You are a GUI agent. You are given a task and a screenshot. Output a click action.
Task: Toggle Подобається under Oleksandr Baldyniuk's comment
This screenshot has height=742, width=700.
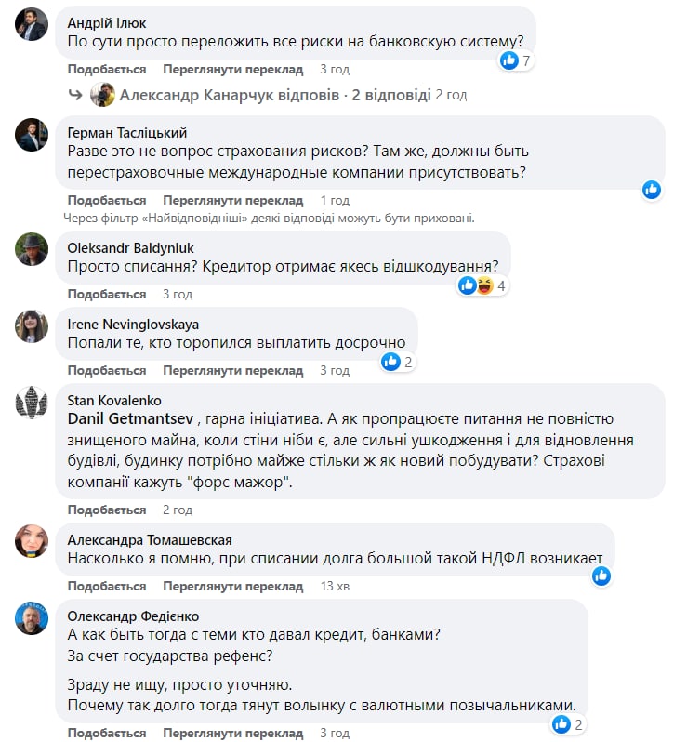(x=107, y=294)
